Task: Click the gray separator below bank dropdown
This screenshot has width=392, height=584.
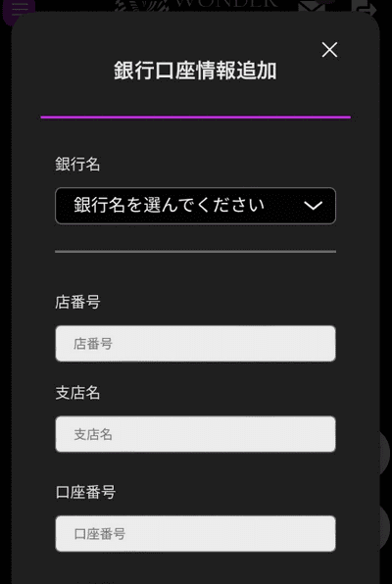Action: tap(196, 252)
